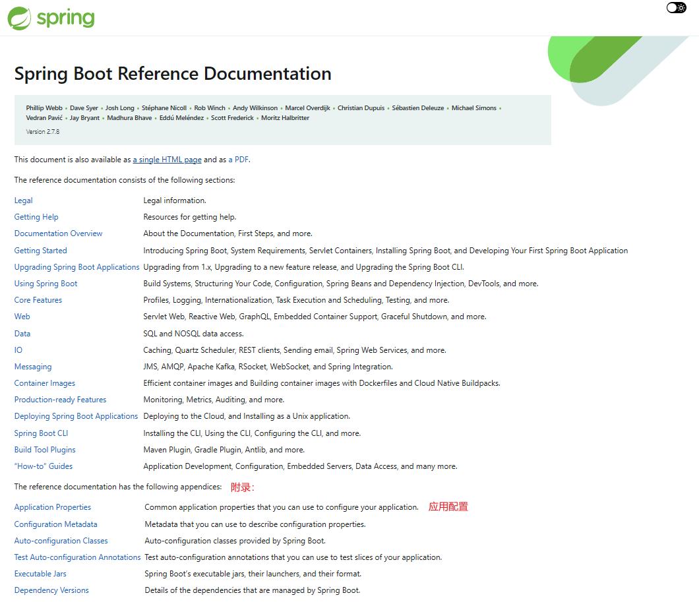Screen dimensions: 699x616
Task: Open the IO section link
Action: pos(18,350)
